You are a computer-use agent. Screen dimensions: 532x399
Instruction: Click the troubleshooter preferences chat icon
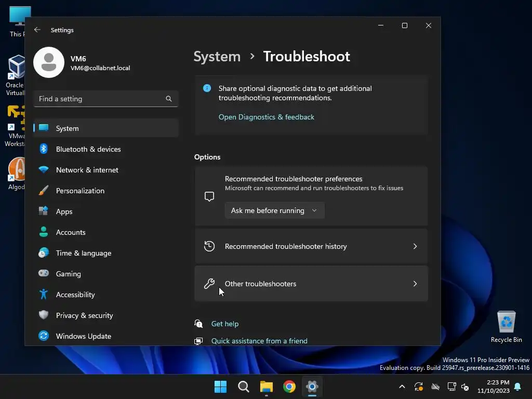click(x=209, y=196)
